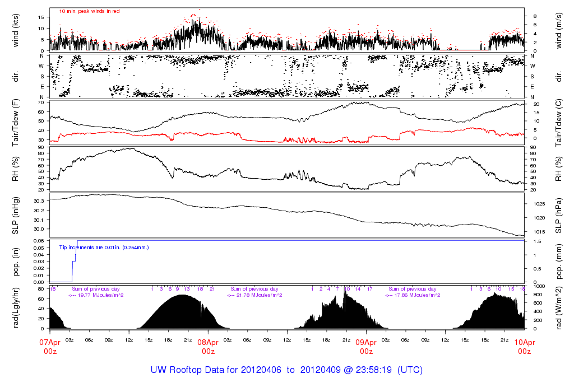Image resolution: width=574 pixels, height=392 pixels.
Task: Select the 09Apr 00z date marker
Action: click(366, 346)
